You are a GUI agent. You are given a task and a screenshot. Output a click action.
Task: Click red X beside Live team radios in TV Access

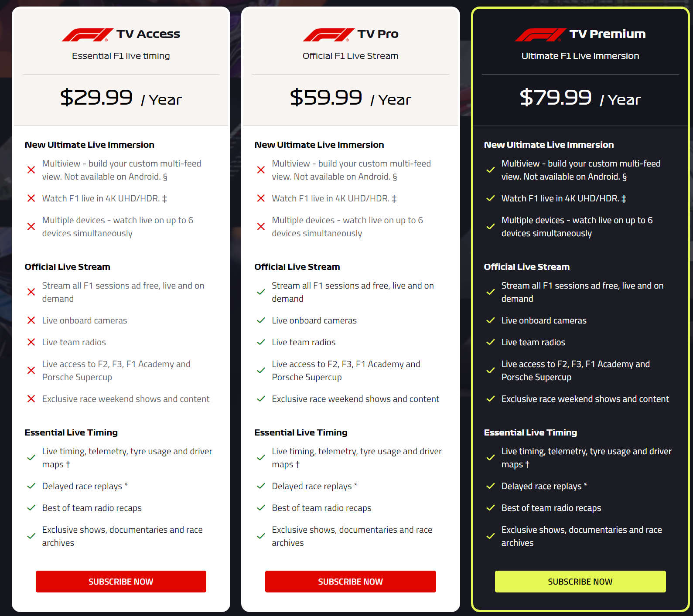[31, 342]
